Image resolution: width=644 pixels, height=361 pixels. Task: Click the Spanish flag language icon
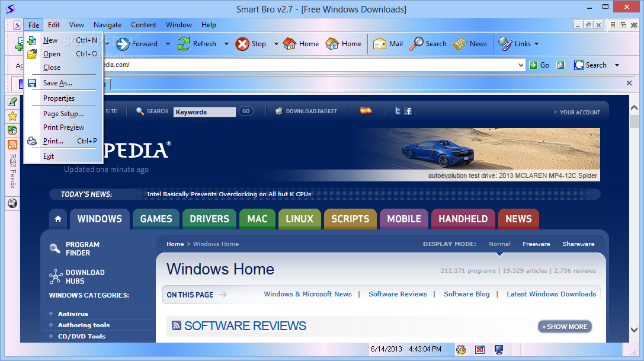click(366, 110)
